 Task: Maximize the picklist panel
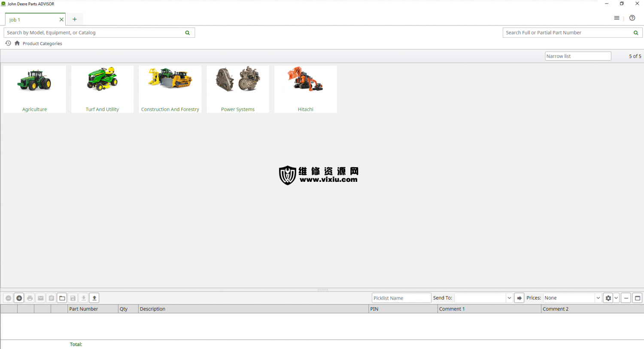click(x=637, y=298)
